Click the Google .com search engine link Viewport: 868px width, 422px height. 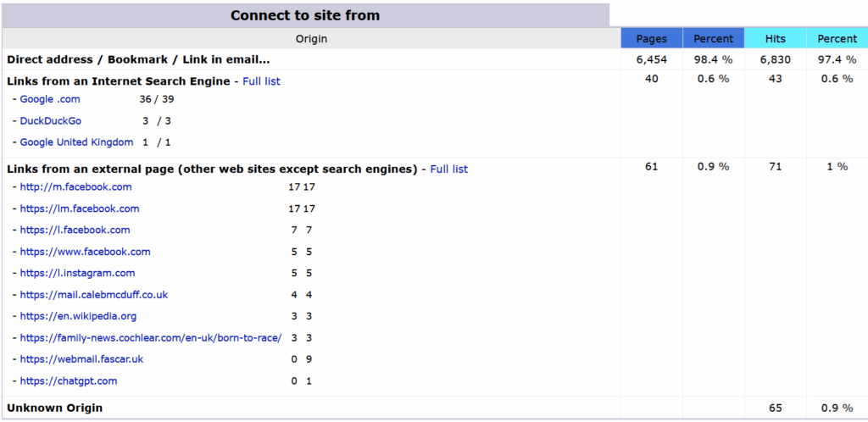50,99
